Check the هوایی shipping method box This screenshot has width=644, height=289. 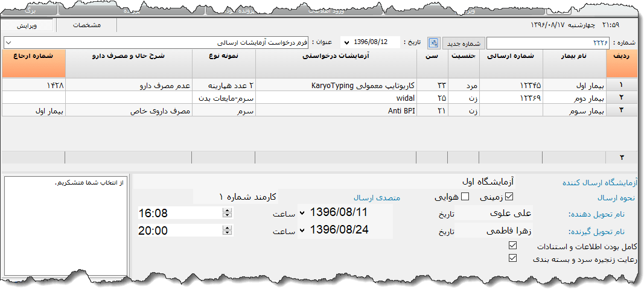tap(465, 197)
